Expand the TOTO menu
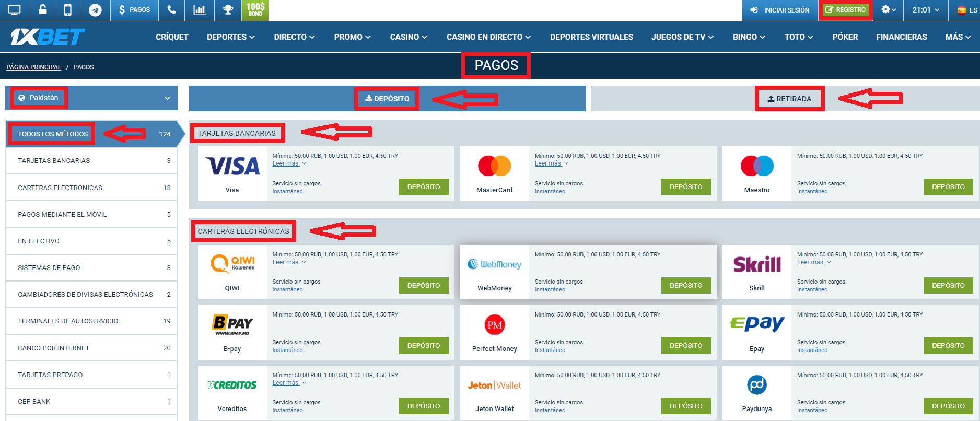This screenshot has width=980, height=421. click(799, 37)
